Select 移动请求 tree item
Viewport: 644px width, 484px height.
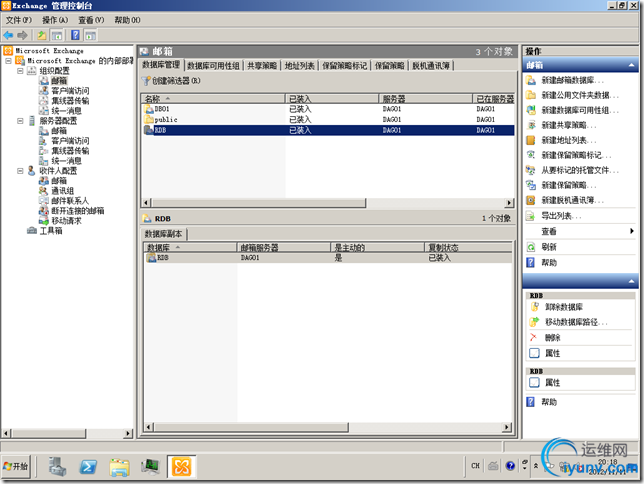coord(66,221)
